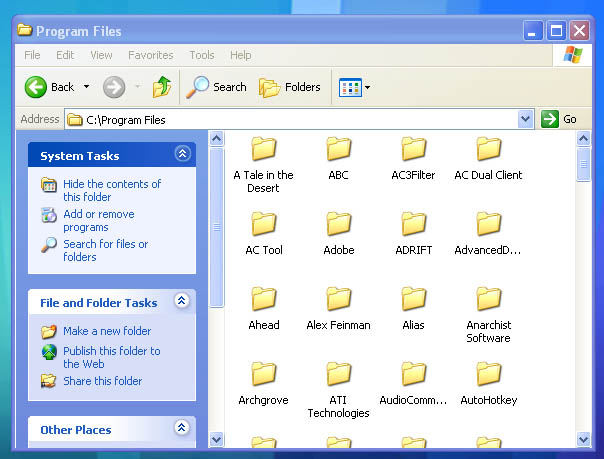The image size is (604, 459).
Task: Click Add or remove programs link
Action: click(x=99, y=220)
